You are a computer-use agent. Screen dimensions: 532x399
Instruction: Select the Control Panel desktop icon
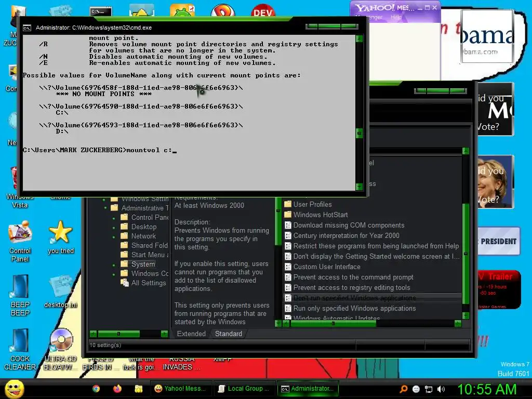pos(20,242)
